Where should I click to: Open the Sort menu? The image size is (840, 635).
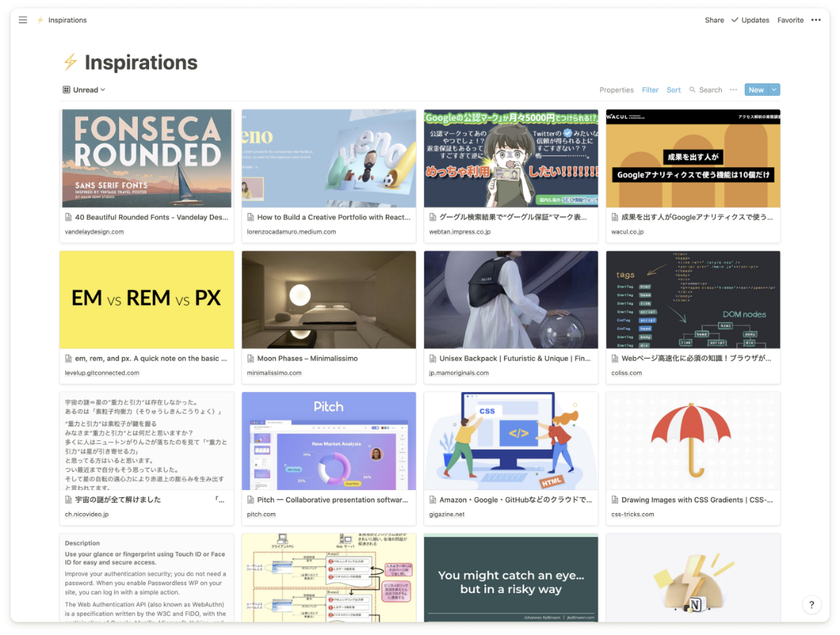point(673,90)
